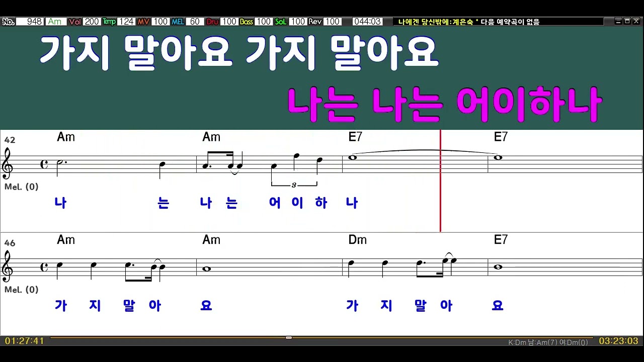Image resolution: width=644 pixels, height=362 pixels.
Task: Click the Temp label
Action: (109, 22)
